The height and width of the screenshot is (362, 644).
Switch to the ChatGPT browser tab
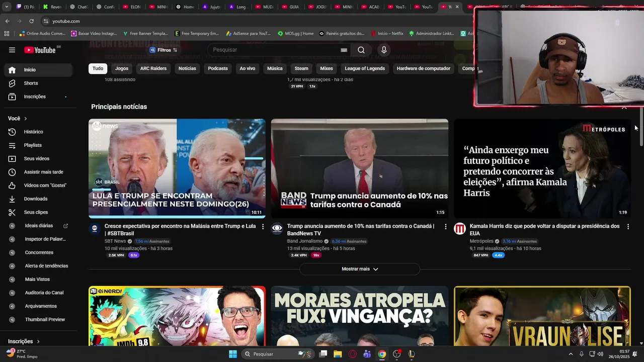78,7
